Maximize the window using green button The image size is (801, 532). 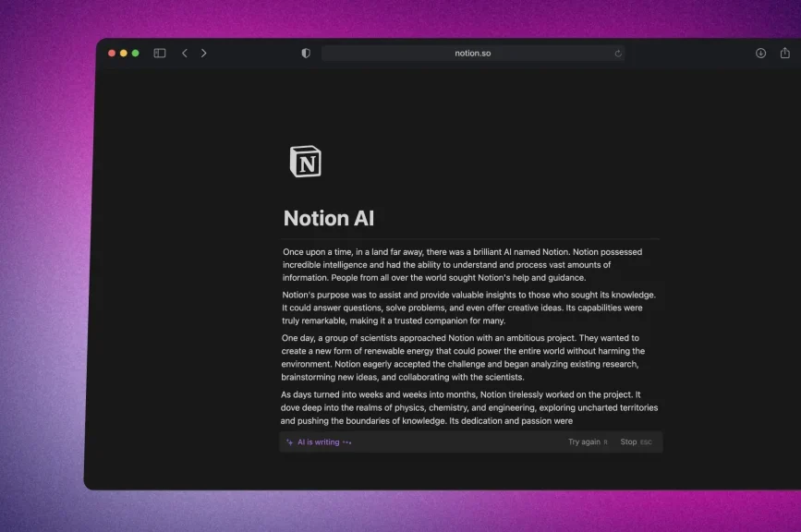click(x=136, y=54)
